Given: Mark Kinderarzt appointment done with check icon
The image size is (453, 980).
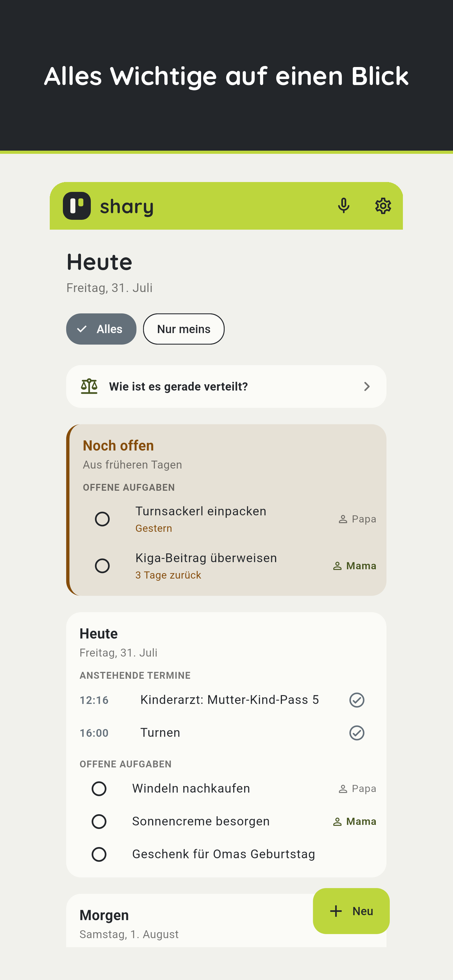Looking at the screenshot, I should point(357,700).
